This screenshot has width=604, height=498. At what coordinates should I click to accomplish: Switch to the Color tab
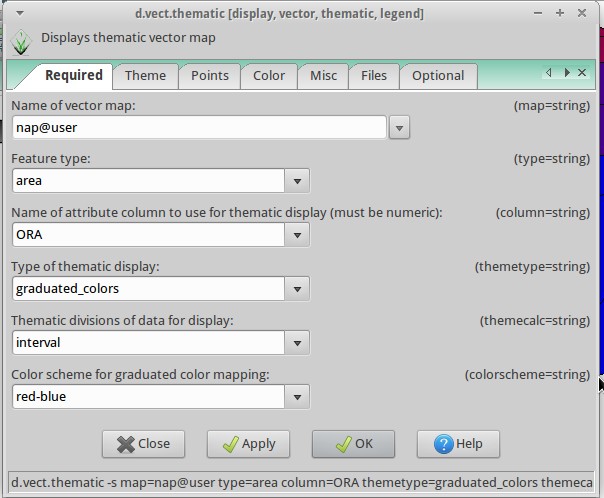(269, 76)
